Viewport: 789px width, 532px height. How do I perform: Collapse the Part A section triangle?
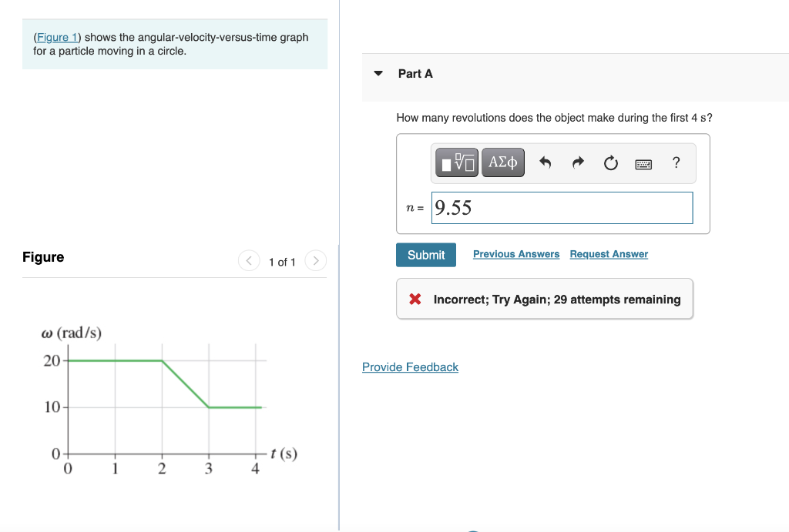click(378, 73)
